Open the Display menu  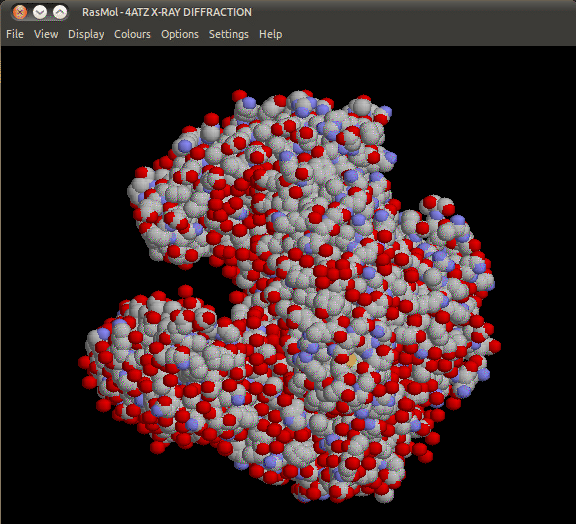tap(86, 34)
